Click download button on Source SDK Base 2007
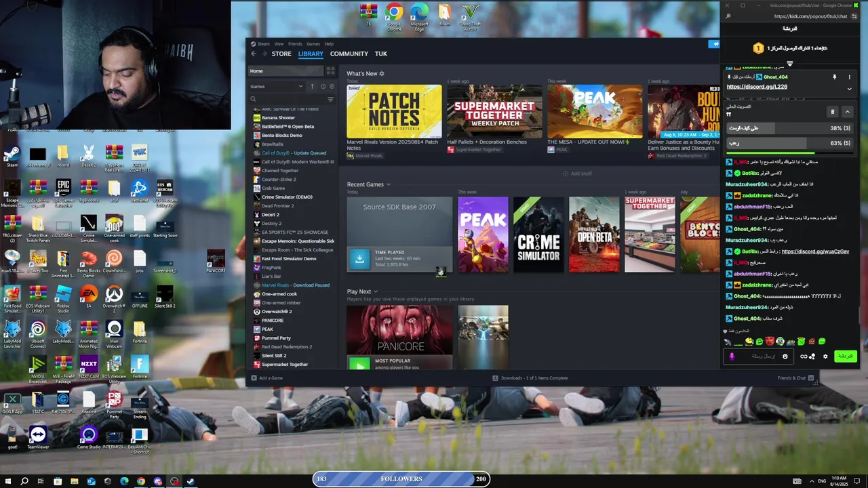 pos(359,258)
